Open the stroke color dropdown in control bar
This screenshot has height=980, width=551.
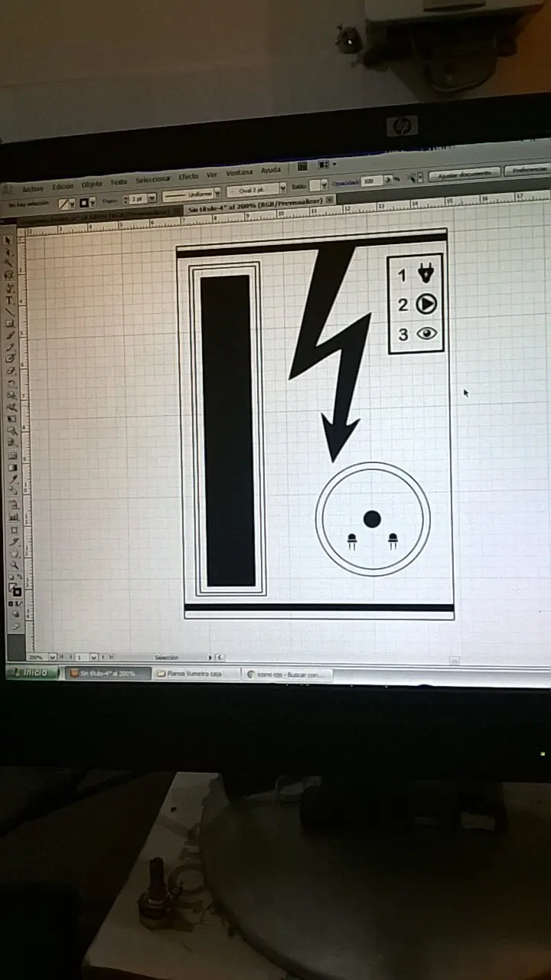click(93, 202)
